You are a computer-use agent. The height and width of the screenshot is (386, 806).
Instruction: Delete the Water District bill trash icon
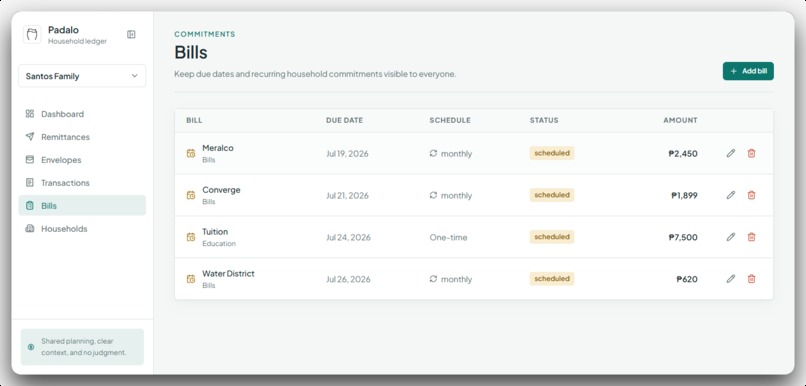(752, 279)
